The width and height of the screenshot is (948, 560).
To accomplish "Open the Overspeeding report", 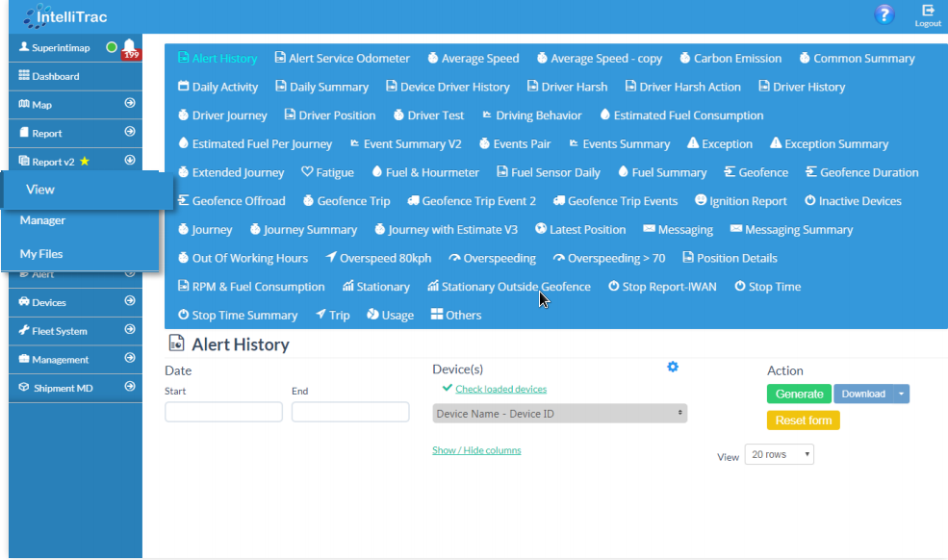I will point(492,258).
